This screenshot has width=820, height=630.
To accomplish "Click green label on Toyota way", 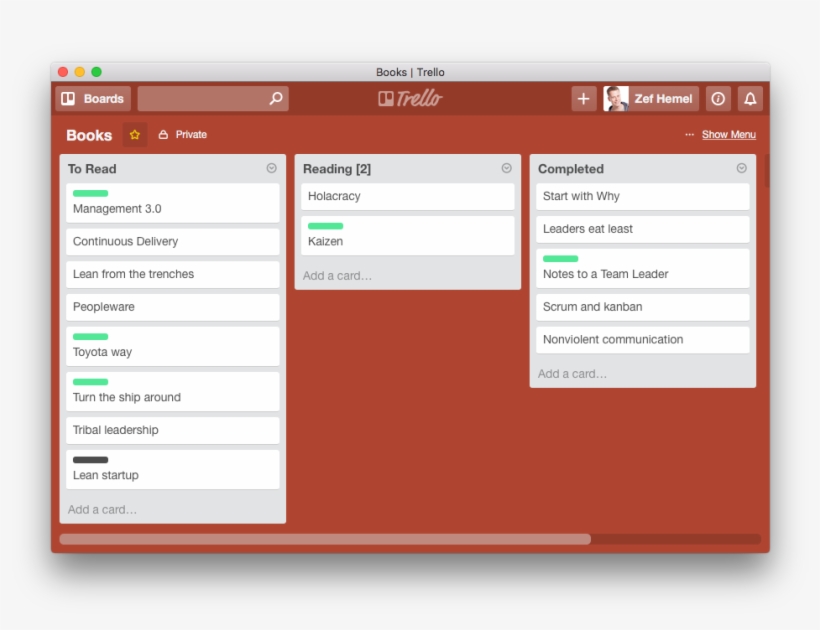I will coord(90,337).
